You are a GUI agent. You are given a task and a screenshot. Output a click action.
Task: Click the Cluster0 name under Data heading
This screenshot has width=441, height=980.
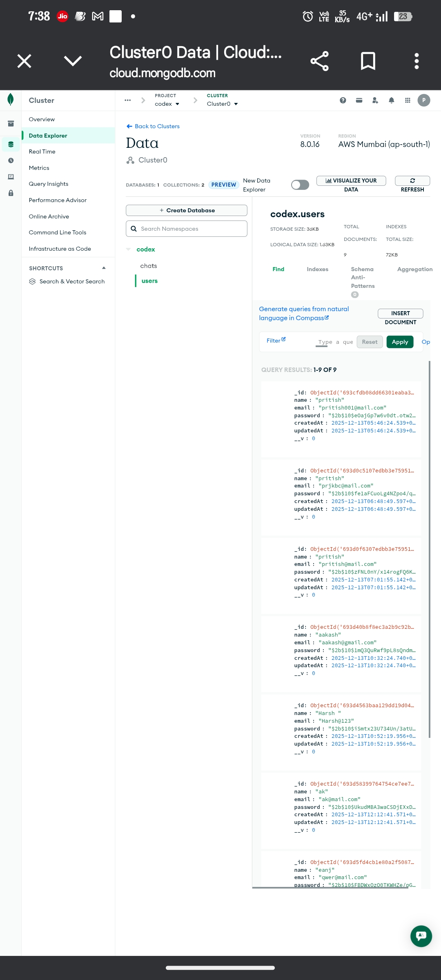click(153, 160)
